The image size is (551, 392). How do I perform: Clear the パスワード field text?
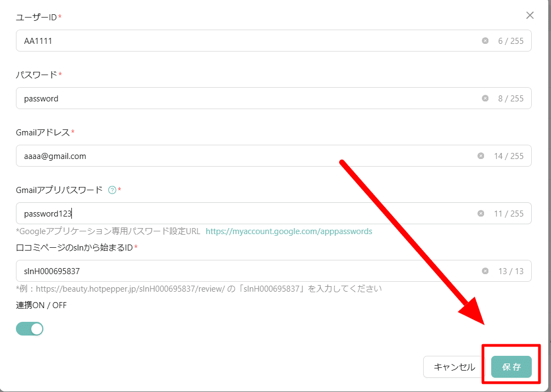click(485, 98)
